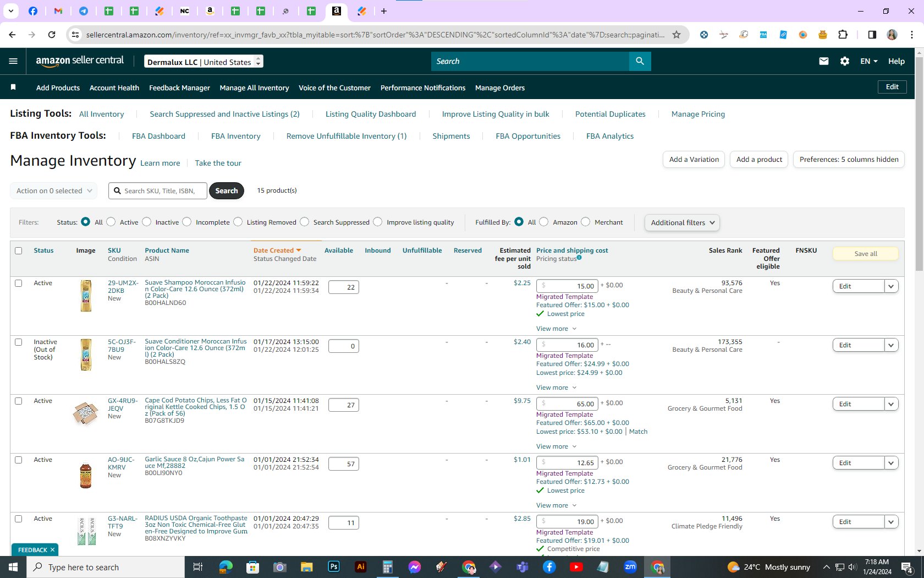Viewport: 924px width, 578px height.
Task: Open a new browser tab
Action: pos(384,11)
